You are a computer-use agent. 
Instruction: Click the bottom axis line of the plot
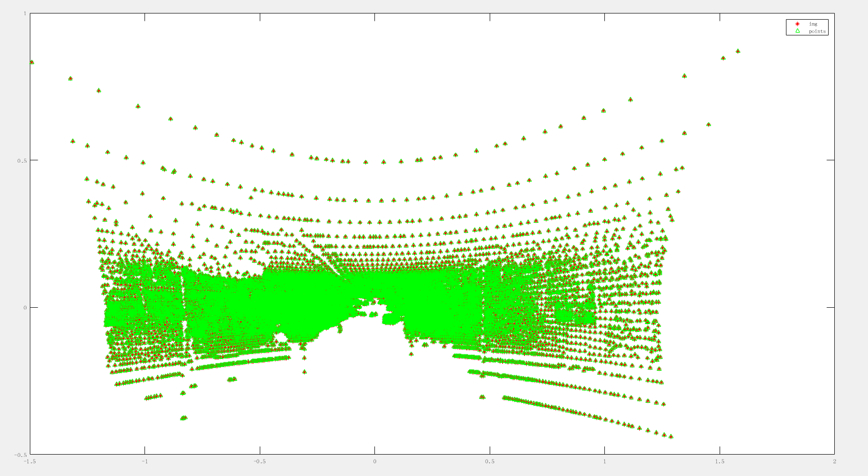click(x=394, y=455)
